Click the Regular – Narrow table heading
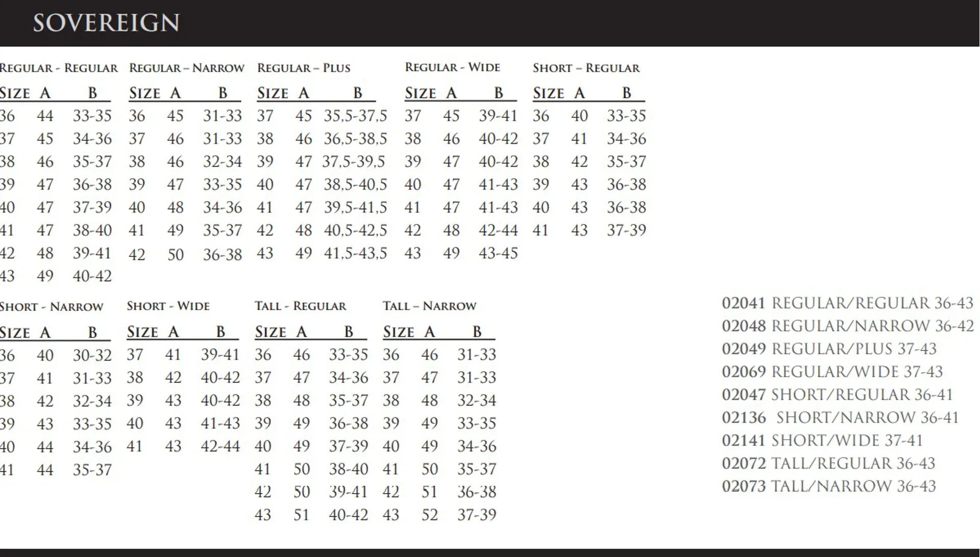 (187, 68)
